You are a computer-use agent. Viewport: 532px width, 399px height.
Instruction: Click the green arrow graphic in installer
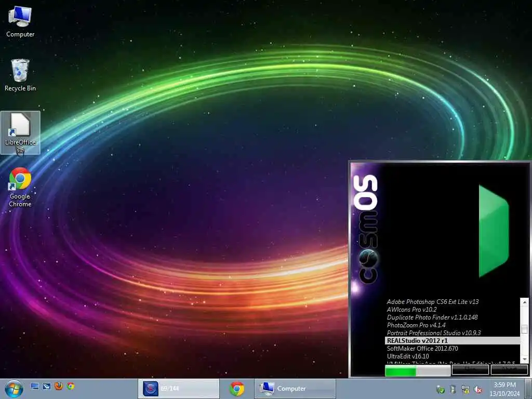494,231
